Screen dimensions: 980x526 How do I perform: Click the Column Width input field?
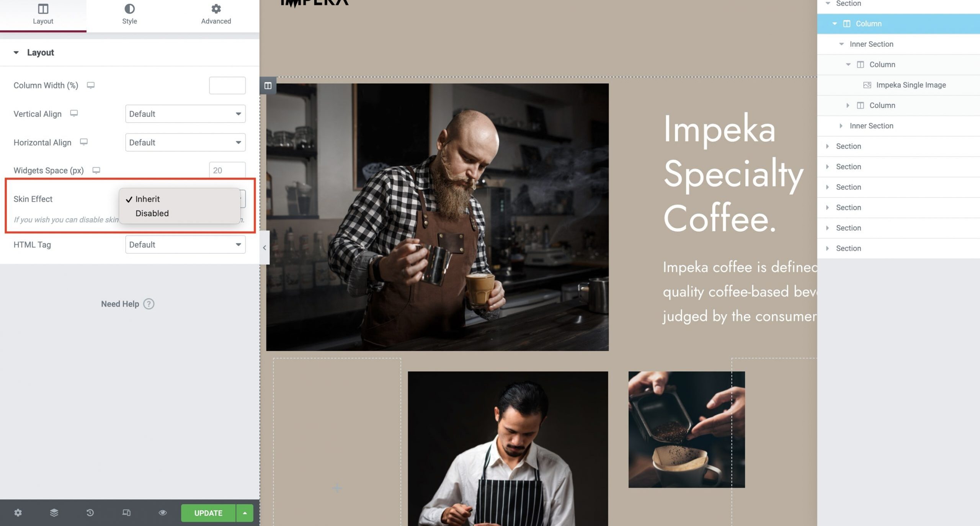tap(227, 85)
